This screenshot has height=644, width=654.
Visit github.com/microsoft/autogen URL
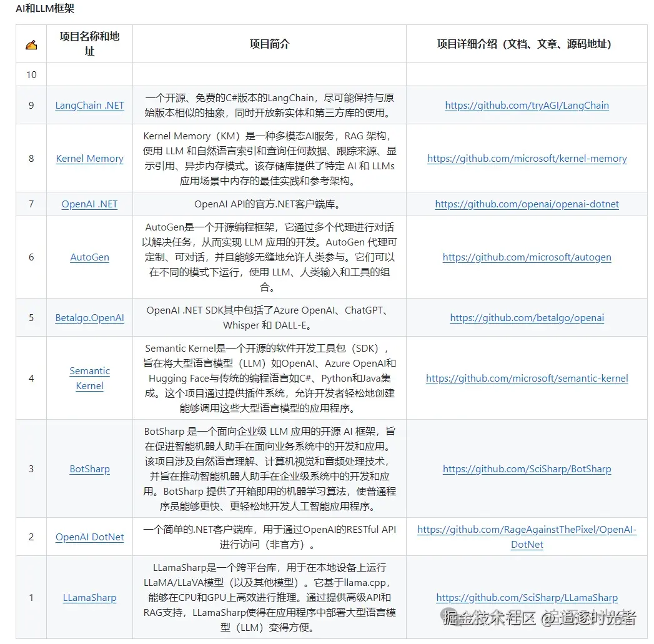pos(527,257)
